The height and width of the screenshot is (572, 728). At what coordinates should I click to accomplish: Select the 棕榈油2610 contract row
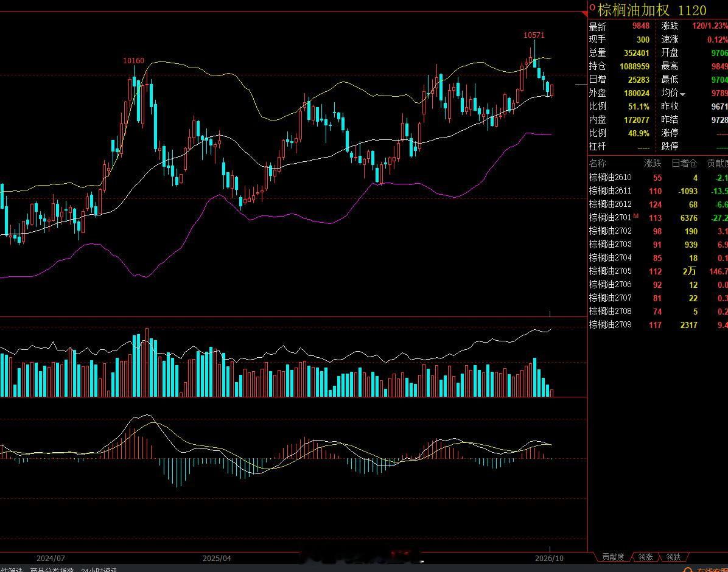click(658, 177)
